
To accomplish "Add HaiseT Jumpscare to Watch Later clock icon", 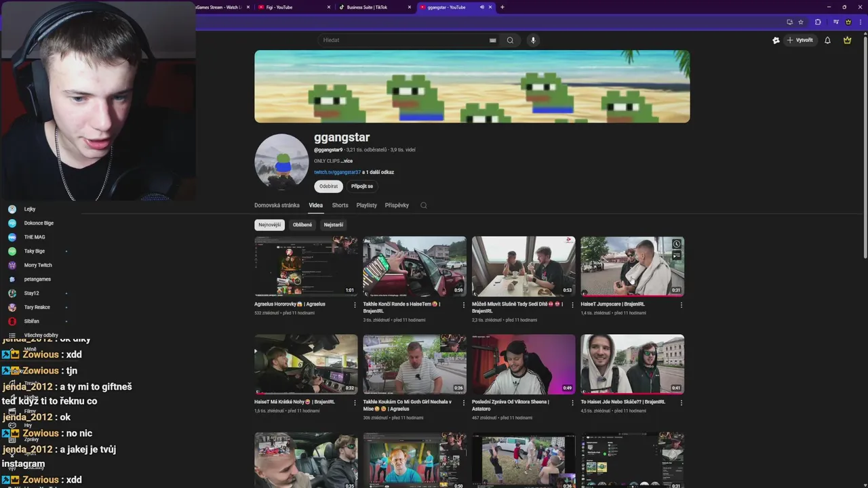I will click(x=676, y=244).
